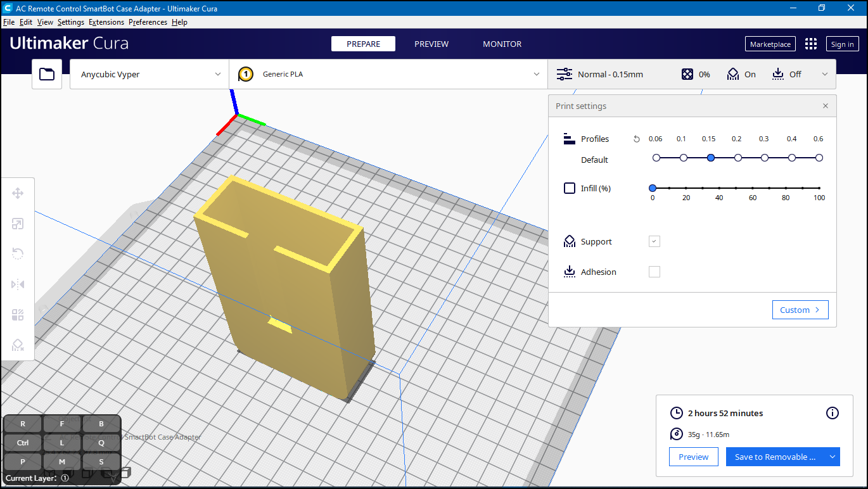Click the print settings sliders icon

[565, 74]
